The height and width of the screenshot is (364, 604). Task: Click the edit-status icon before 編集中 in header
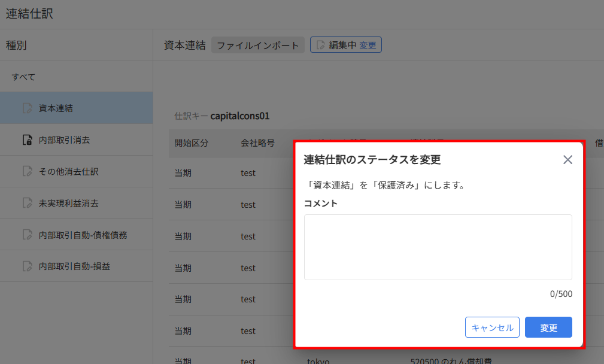click(321, 45)
